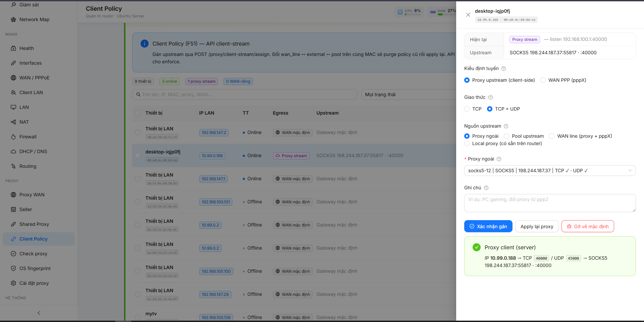Select Pool upstream source
This screenshot has width=644, height=322.
506,136
